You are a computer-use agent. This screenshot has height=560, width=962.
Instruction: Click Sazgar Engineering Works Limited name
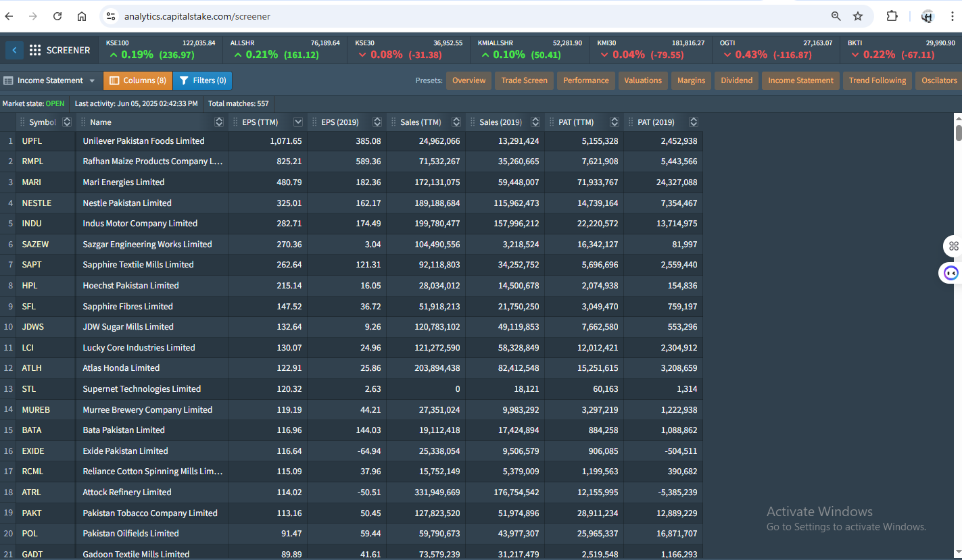[147, 244]
